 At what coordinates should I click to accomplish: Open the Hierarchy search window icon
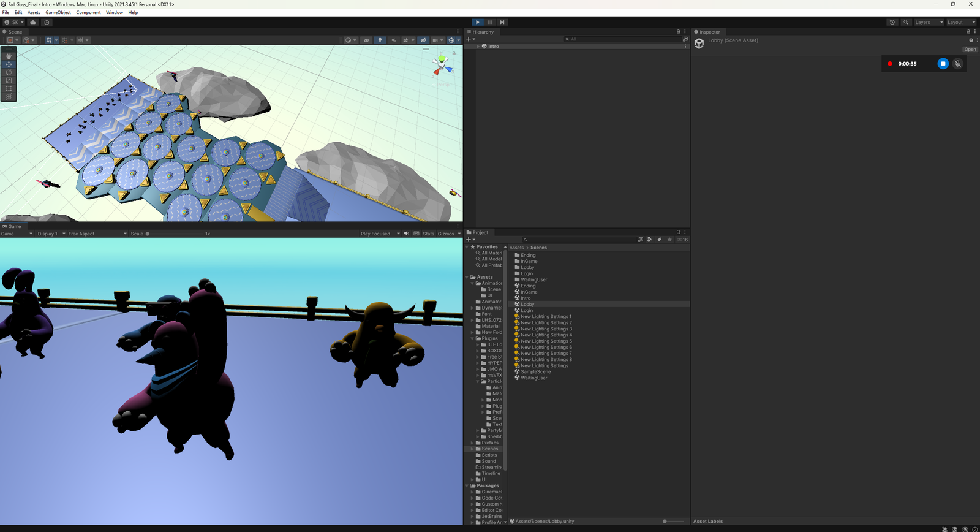coord(685,39)
